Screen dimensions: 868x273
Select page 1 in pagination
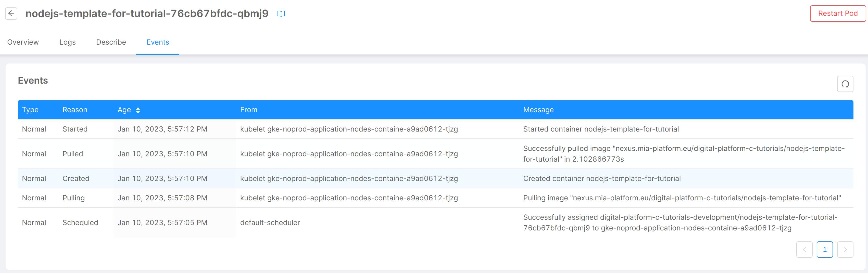(825, 250)
